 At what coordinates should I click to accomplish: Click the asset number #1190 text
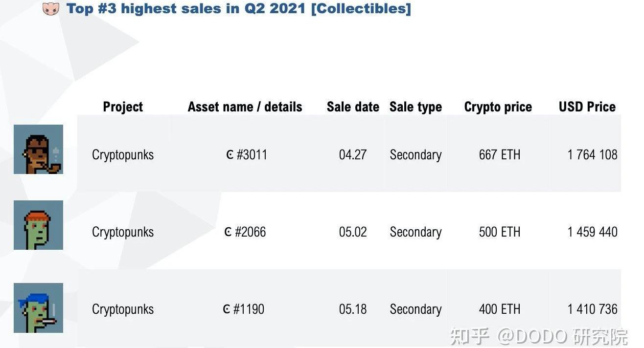(x=249, y=309)
